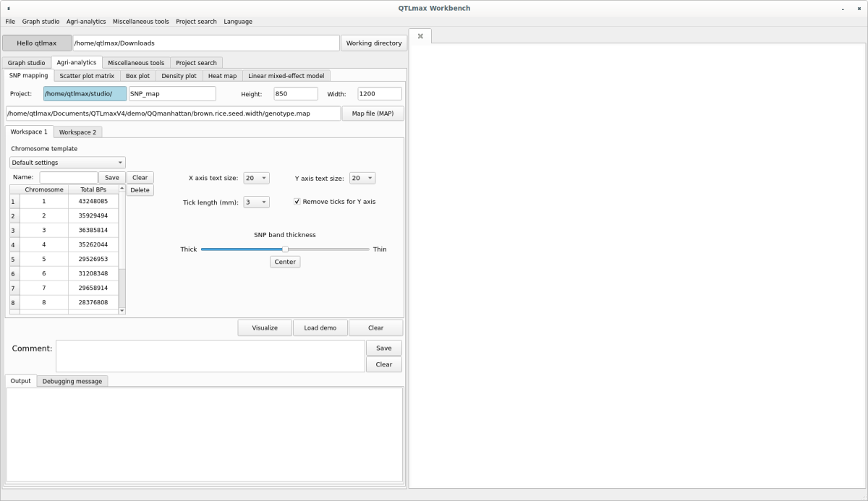Viewport: 868px width, 501px height.
Task: Open the Debugging message tab
Action: pos(72,381)
